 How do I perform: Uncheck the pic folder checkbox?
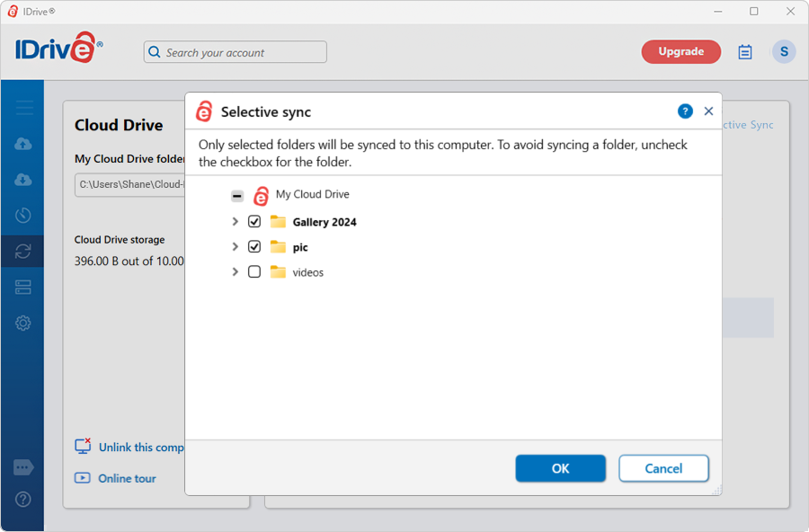[x=254, y=246]
